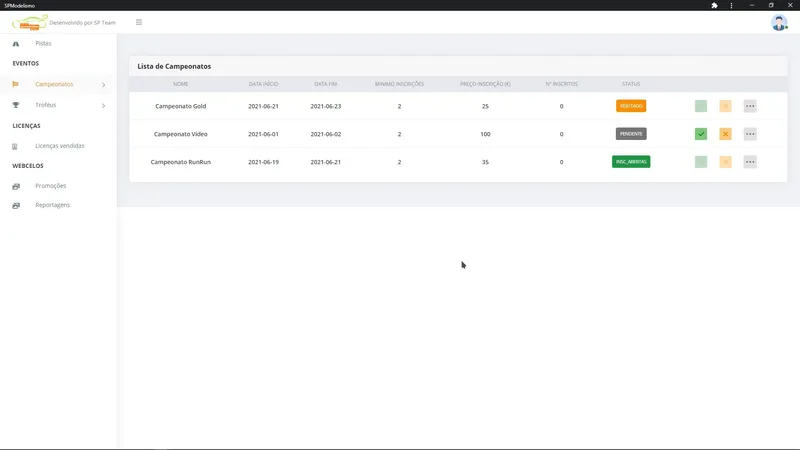Click the Nº INSCRITOS column header

pyautogui.click(x=561, y=84)
